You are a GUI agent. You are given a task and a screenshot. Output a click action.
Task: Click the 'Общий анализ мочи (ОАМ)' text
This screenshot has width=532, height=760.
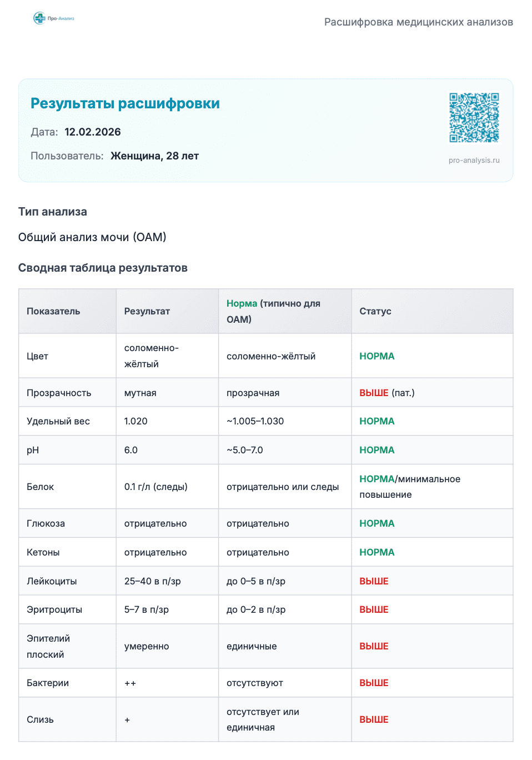coord(92,237)
